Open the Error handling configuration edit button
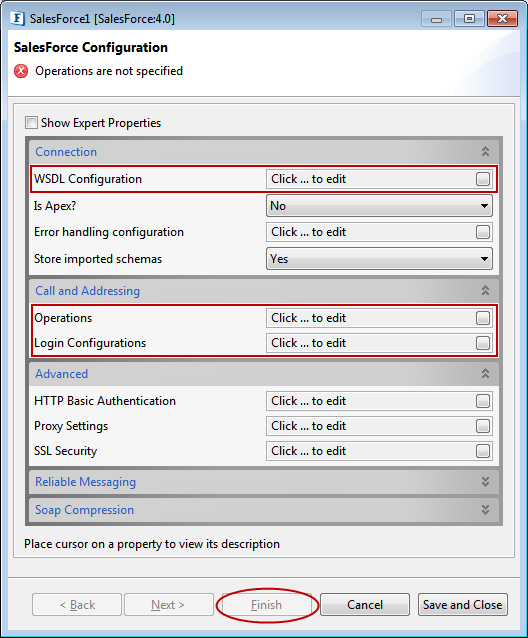This screenshot has width=528, height=638. [482, 232]
